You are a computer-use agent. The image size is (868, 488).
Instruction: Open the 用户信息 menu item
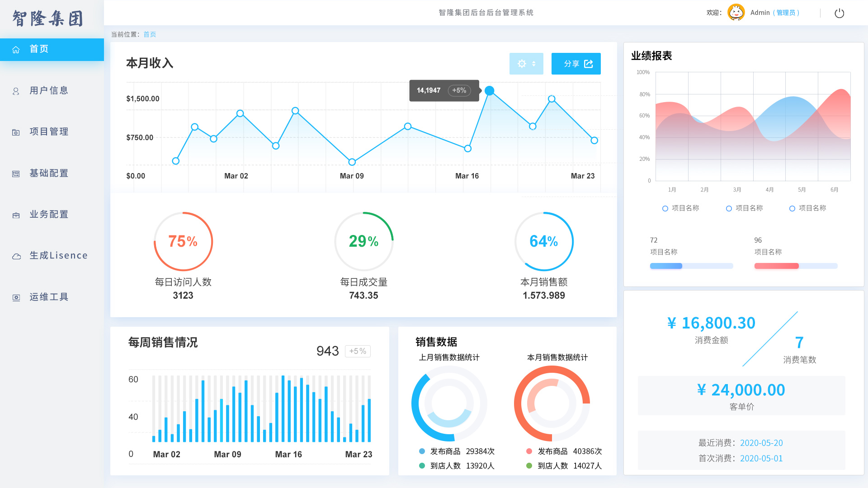[49, 91]
